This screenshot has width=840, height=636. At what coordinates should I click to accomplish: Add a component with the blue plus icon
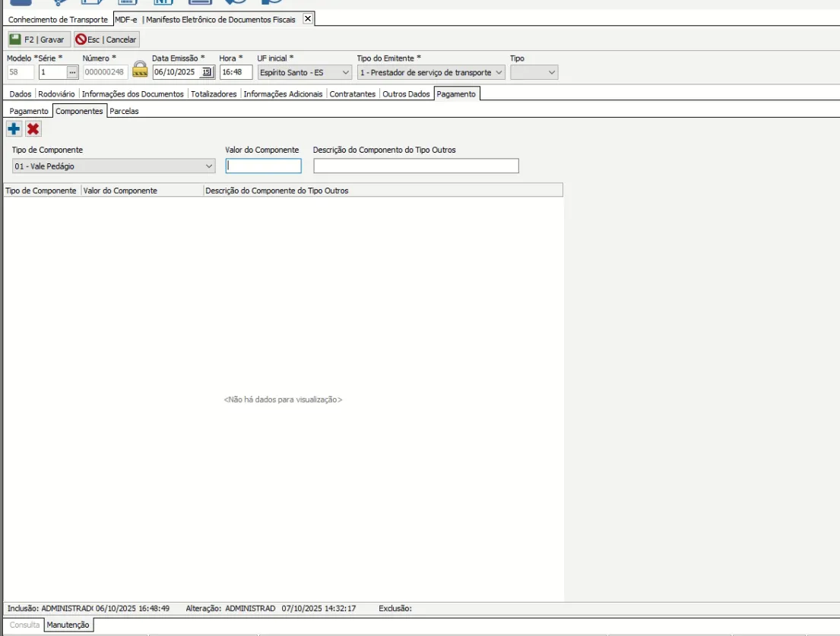[x=14, y=129]
